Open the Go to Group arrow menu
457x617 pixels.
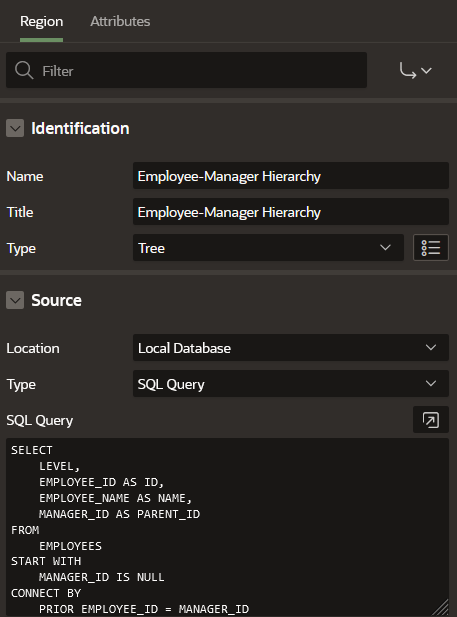pyautogui.click(x=415, y=70)
